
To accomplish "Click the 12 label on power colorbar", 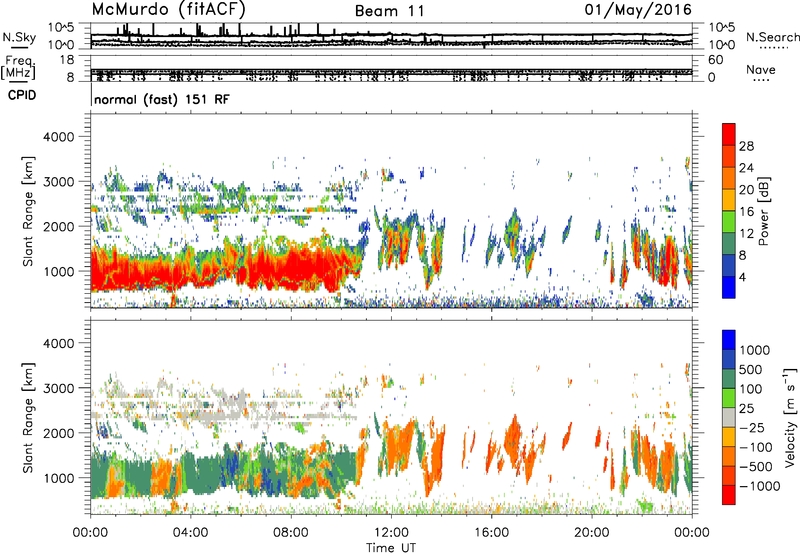I will pyautogui.click(x=746, y=234).
